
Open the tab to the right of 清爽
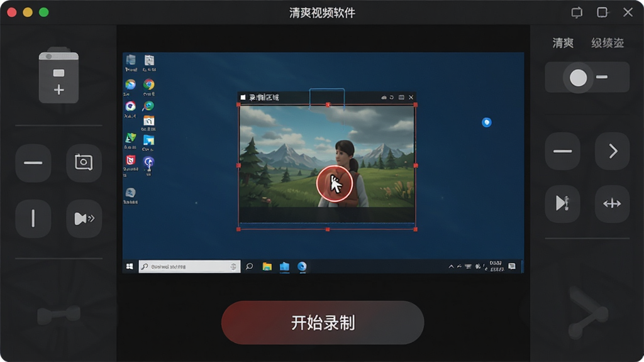[x=608, y=43]
